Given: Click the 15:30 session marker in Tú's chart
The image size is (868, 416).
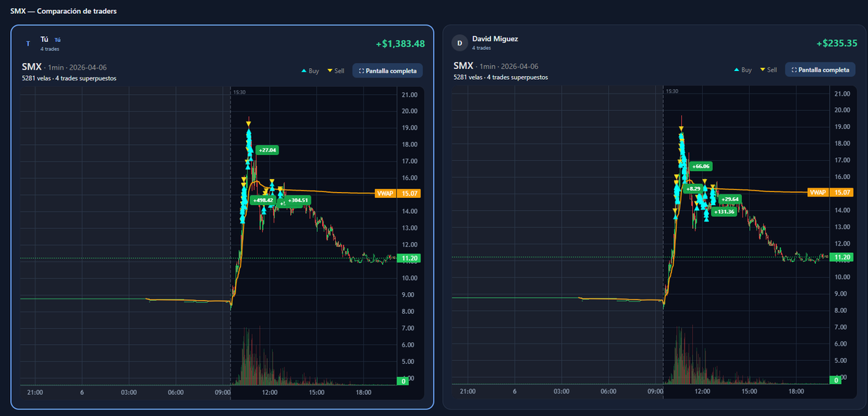Looking at the screenshot, I should [x=239, y=92].
